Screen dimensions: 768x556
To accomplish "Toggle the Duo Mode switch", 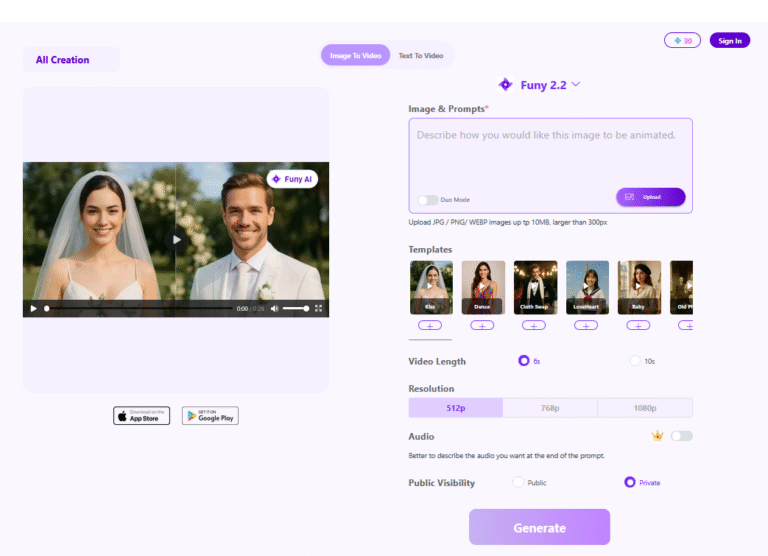I will pyautogui.click(x=428, y=200).
